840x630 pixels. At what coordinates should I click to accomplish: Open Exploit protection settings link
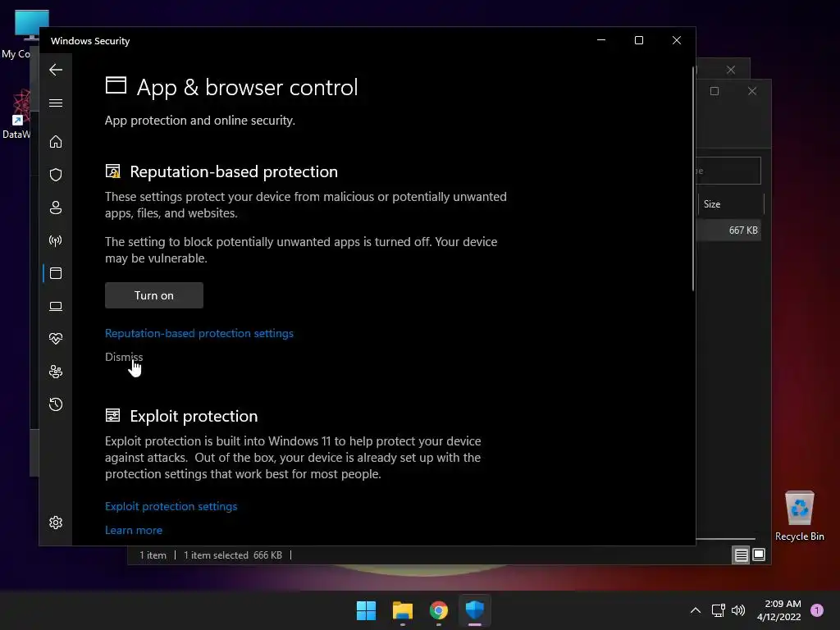click(x=171, y=506)
